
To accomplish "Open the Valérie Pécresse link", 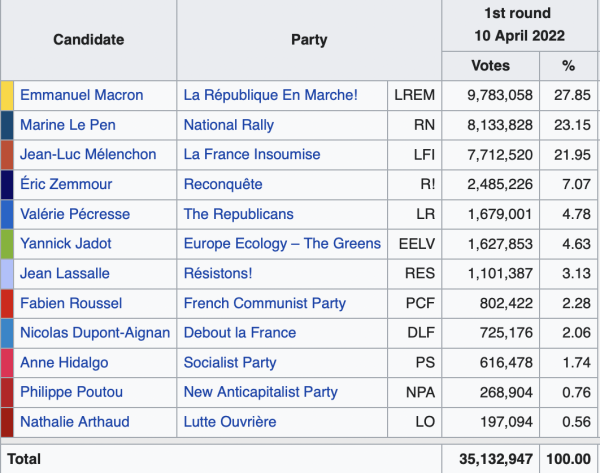I will (75, 214).
